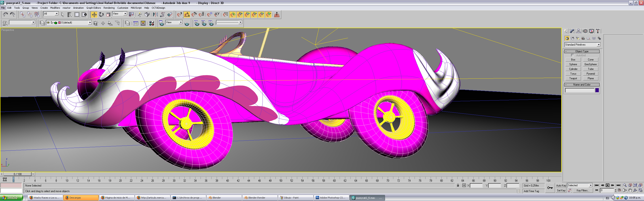Image resolution: width=644 pixels, height=201 pixels.
Task: Open the Curve Editor icon
Action: pyautogui.click(x=136, y=23)
